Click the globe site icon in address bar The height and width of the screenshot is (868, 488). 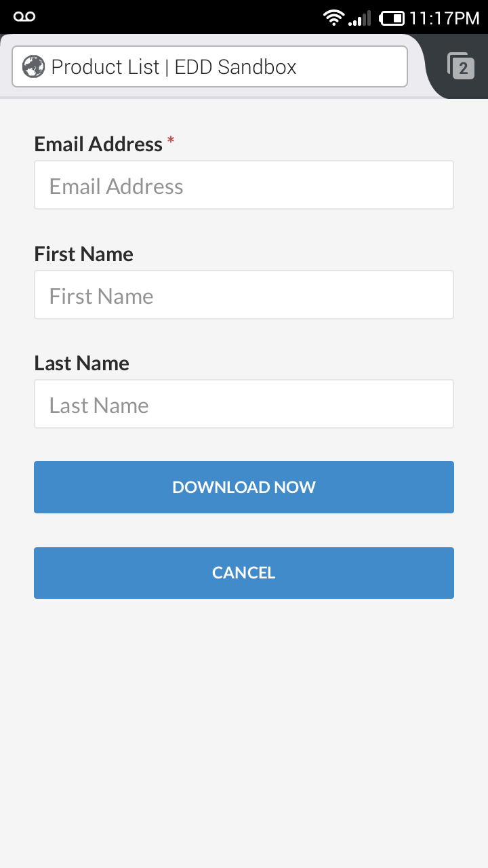click(x=33, y=67)
